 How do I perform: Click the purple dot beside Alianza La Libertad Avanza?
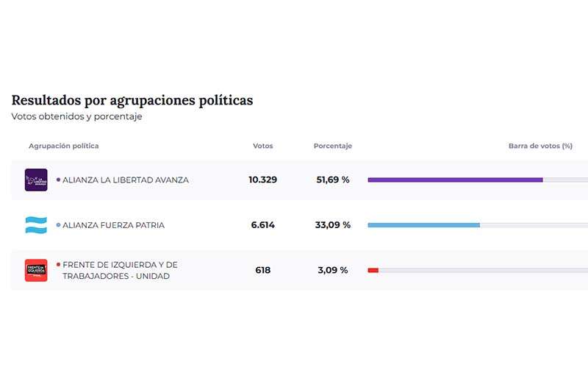[58, 180]
